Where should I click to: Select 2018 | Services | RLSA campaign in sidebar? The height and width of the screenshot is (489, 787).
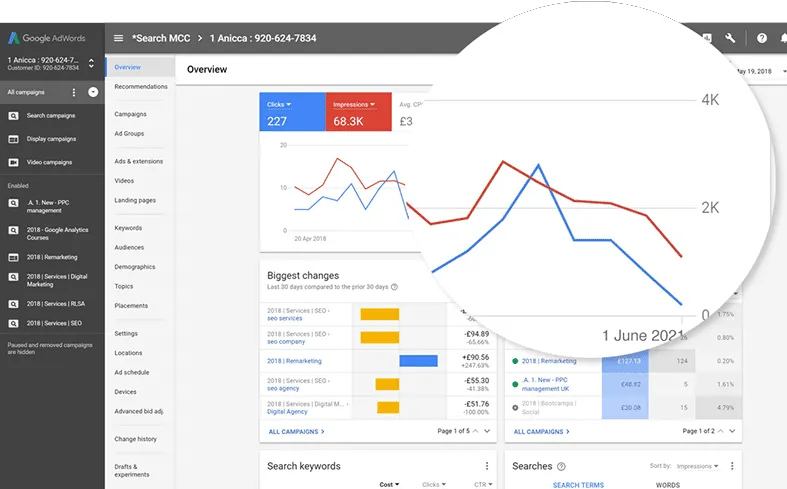click(x=56, y=304)
